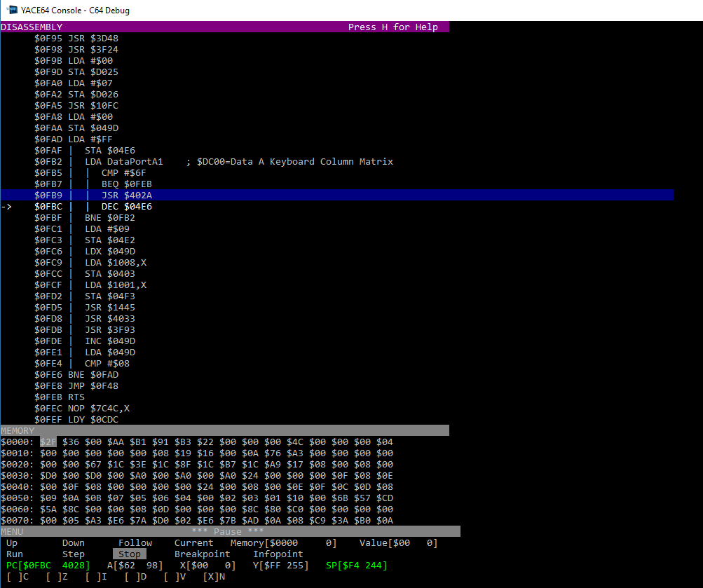Select the Run menu command
This screenshot has width=703, height=588.
(x=15, y=554)
